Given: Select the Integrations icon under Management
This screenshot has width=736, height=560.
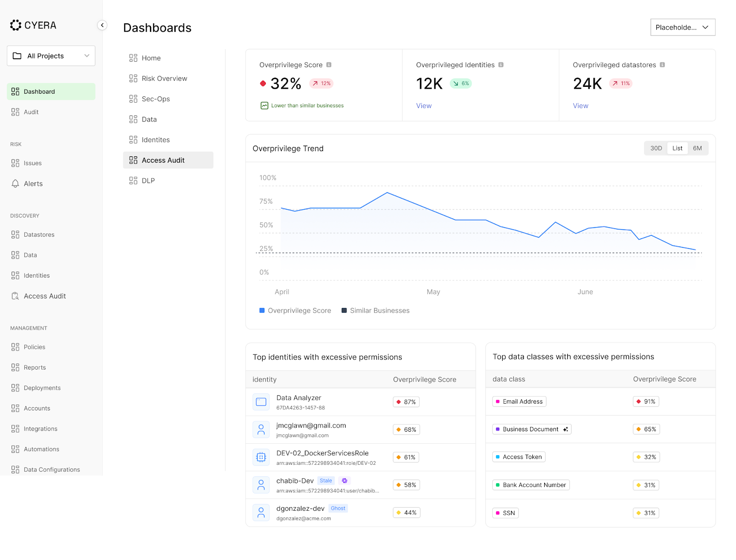Looking at the screenshot, I should click(14, 429).
